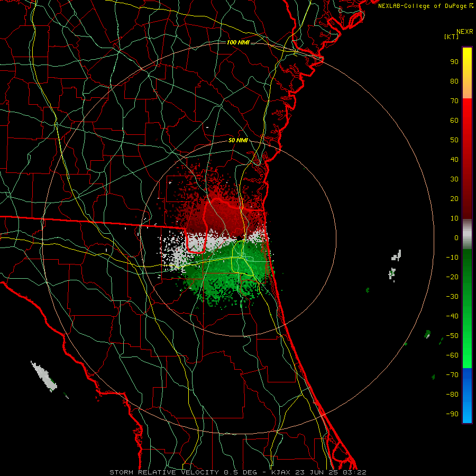Click the 80 value on the velocity scale
The width and height of the screenshot is (476, 476).
[x=454, y=81]
